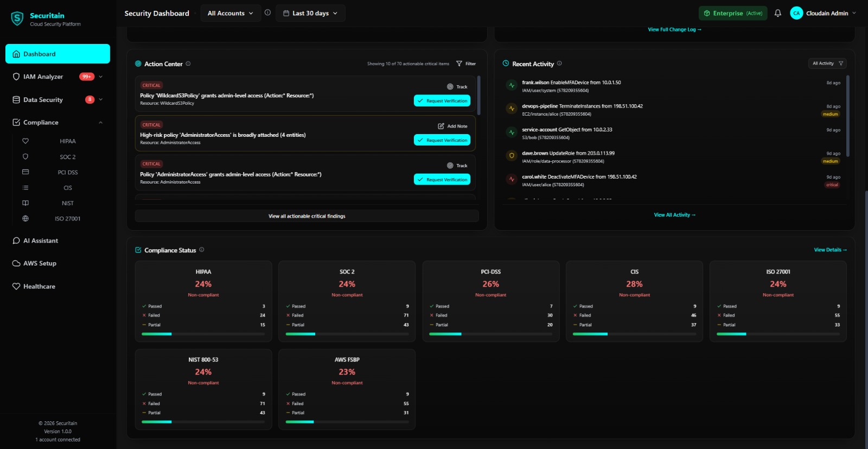Click the AI Assistant chat icon
This screenshot has height=449, width=868.
point(16,241)
